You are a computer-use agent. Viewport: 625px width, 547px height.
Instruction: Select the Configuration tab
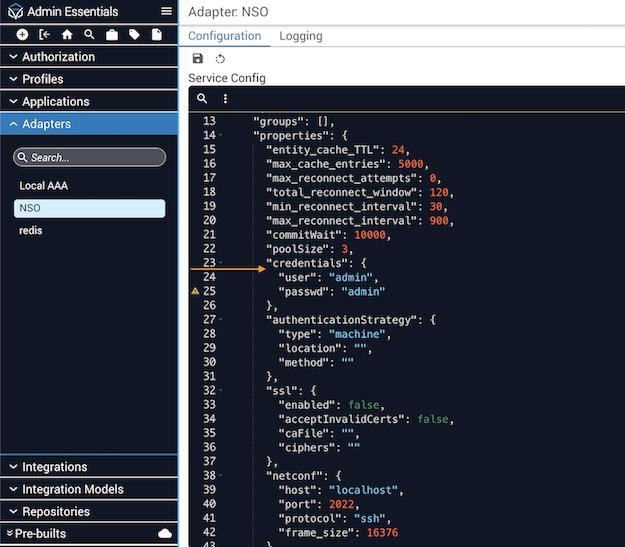pyautogui.click(x=224, y=36)
